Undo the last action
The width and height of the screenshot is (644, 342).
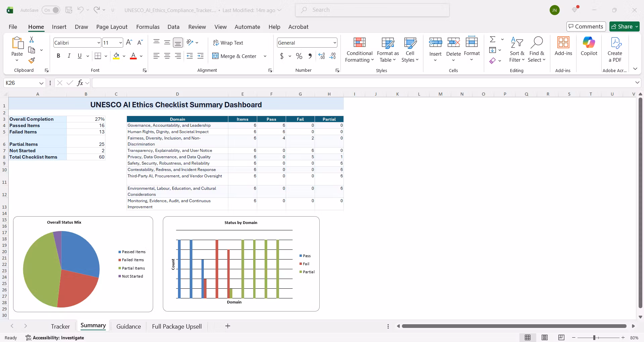coord(80,10)
